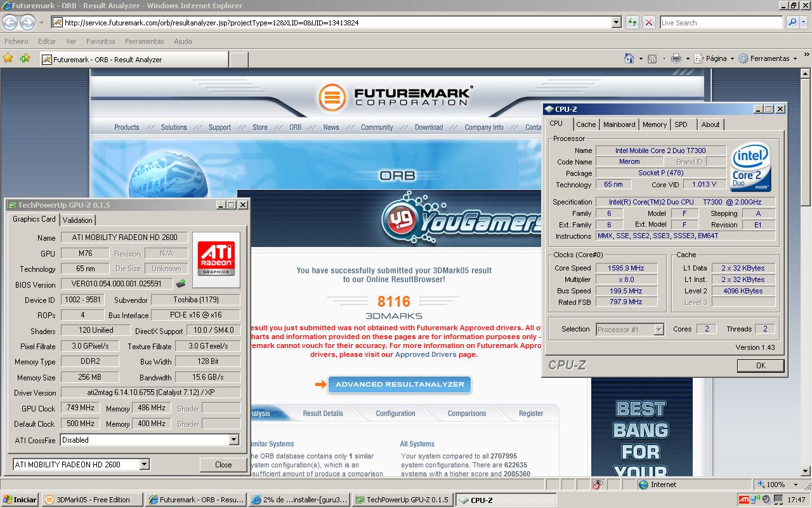Open GPU selection dropdown ATI Mobility Radeon
Screen dimensions: 812x508
pyautogui.click(x=144, y=464)
